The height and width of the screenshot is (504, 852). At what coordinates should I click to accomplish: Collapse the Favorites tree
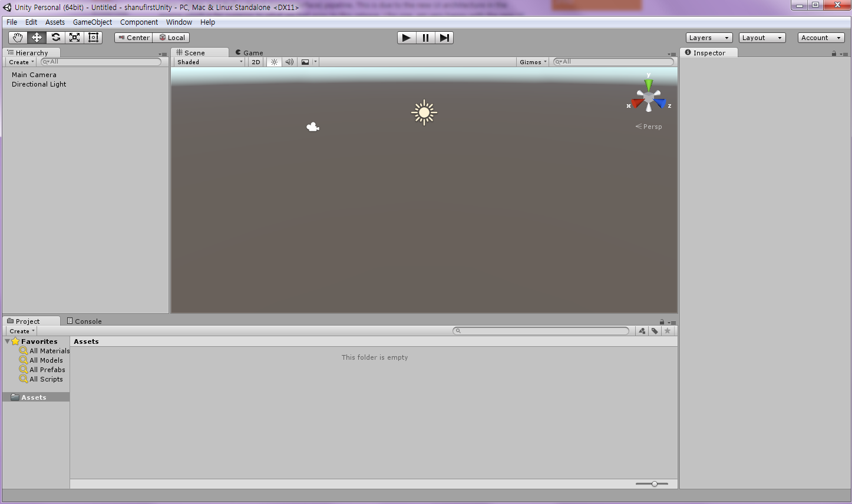pos(7,341)
